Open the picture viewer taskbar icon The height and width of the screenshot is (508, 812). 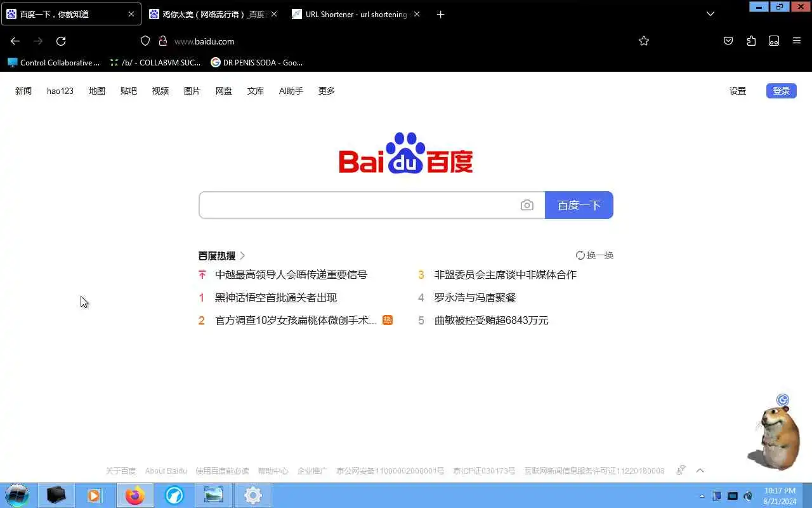click(x=214, y=495)
